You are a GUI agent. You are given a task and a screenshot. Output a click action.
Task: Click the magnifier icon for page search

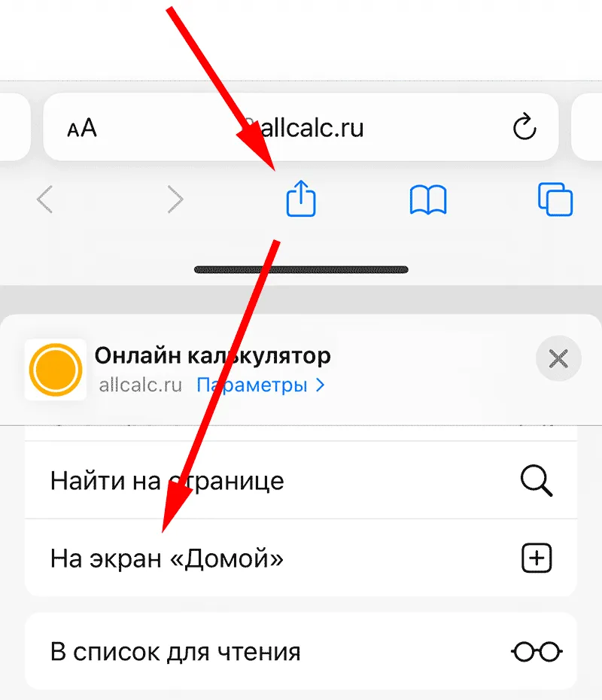coord(537,481)
